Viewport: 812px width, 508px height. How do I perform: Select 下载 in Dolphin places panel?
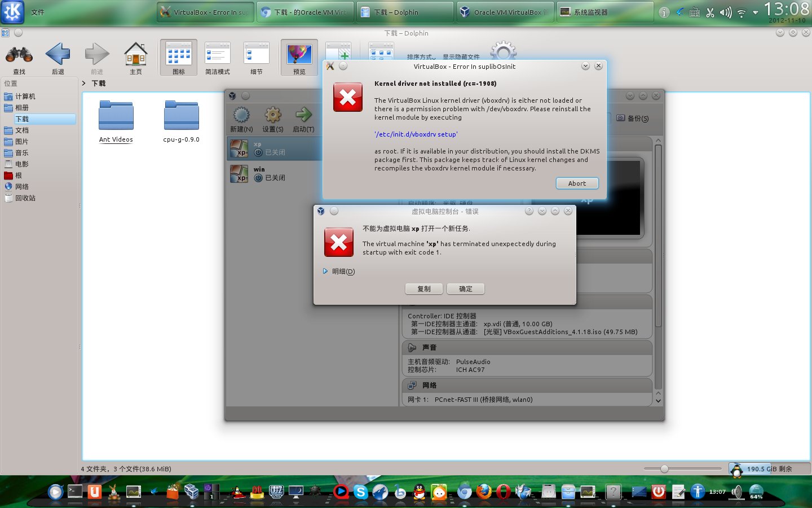[39, 119]
